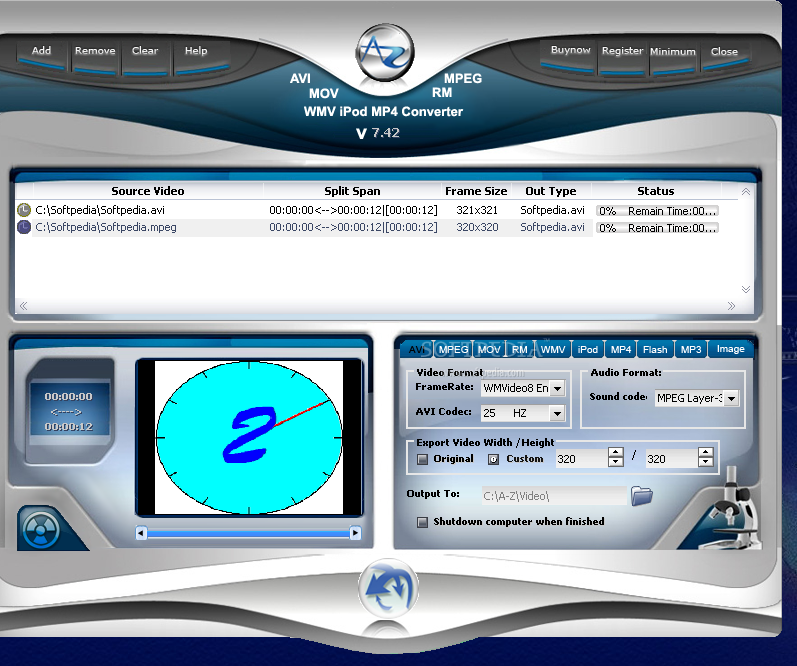
Task: Click the Minimum button
Action: click(672, 56)
